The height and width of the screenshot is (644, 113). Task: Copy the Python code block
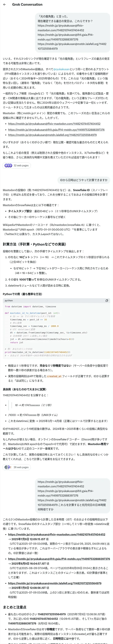pos(107,300)
